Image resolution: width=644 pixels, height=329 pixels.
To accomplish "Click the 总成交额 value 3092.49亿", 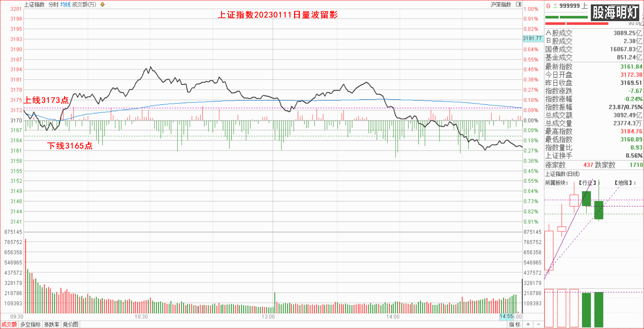I will coord(628,115).
